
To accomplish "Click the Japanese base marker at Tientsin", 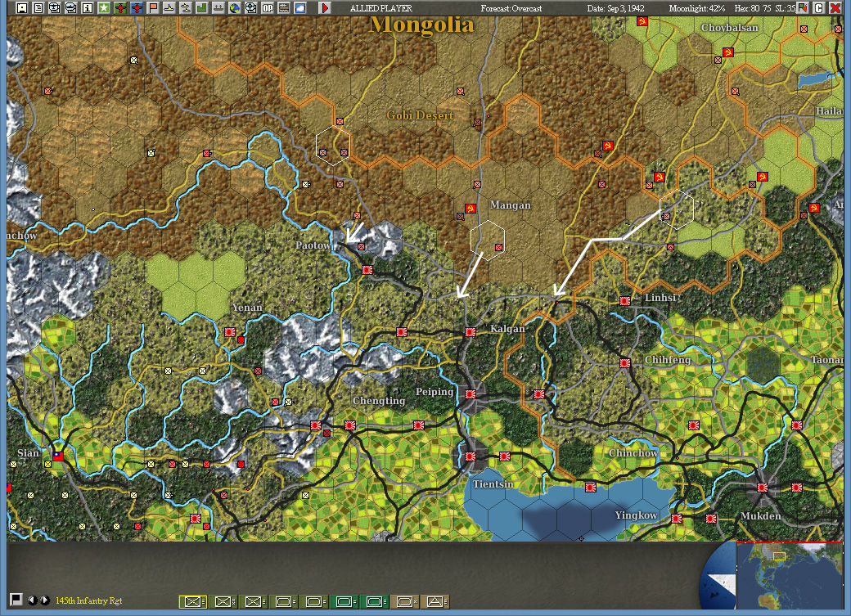I will (471, 456).
